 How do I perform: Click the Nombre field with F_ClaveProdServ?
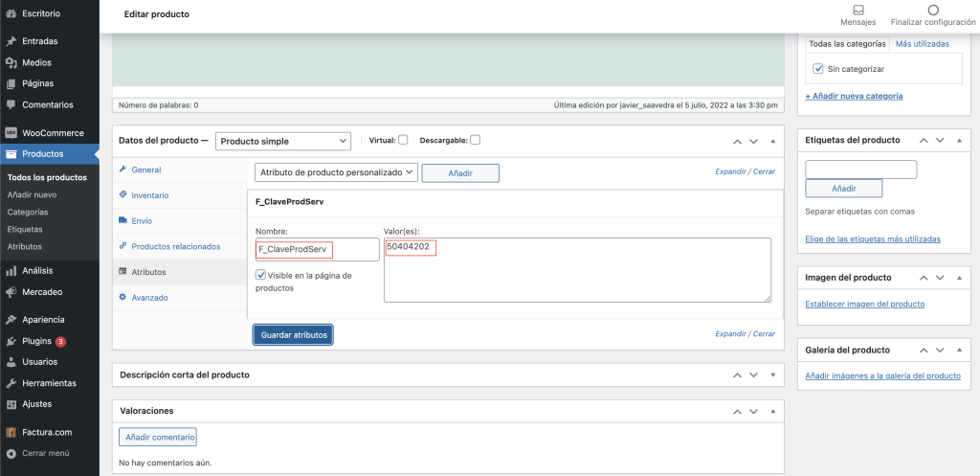pyautogui.click(x=317, y=249)
